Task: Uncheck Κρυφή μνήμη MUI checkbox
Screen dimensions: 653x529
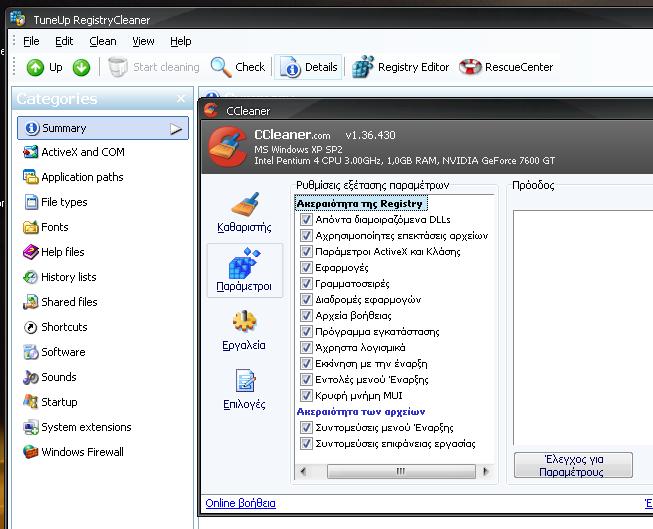Action: [x=306, y=396]
